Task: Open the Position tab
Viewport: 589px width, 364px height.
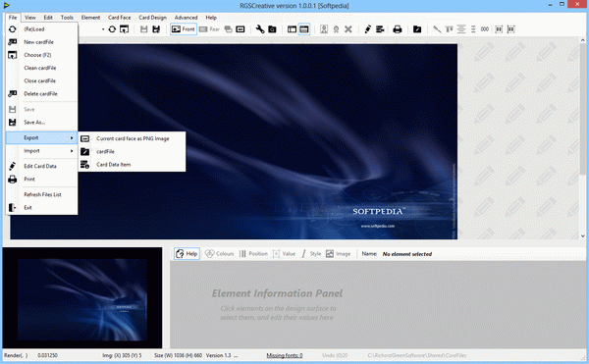Action: [x=253, y=254]
